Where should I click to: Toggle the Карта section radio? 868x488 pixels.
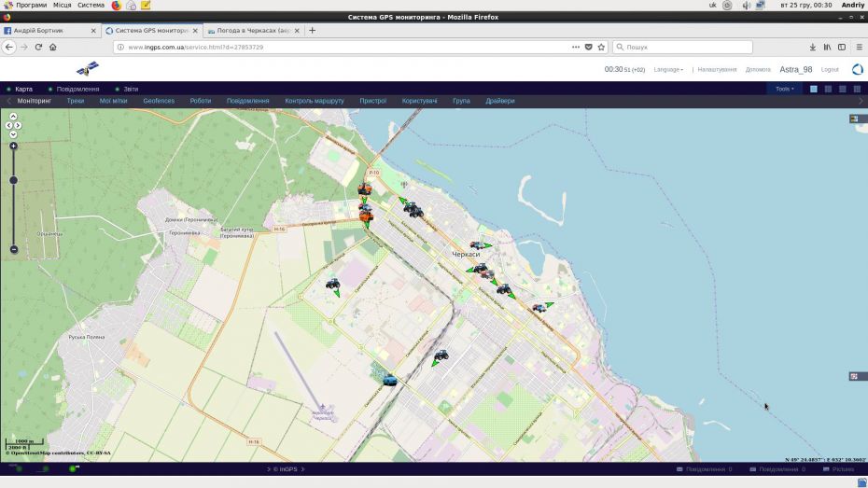[8, 89]
